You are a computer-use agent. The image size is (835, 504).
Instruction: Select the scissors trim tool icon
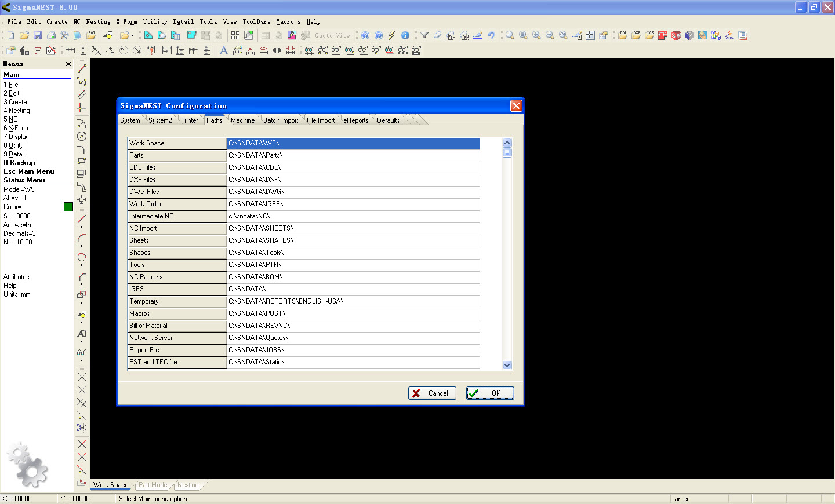[x=82, y=428]
